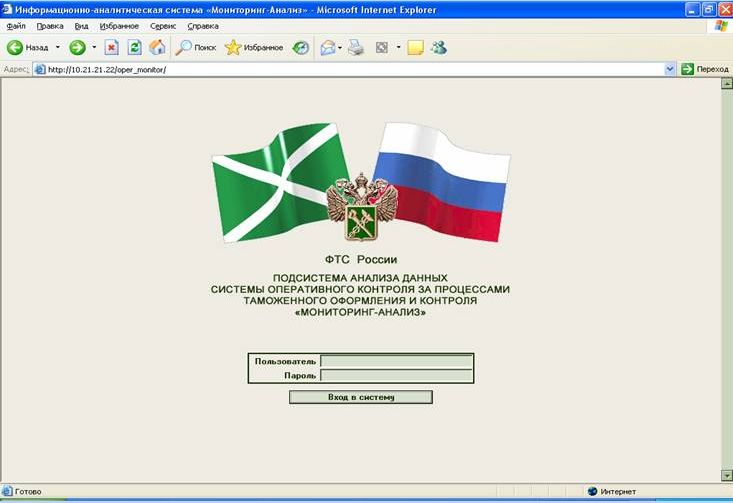The width and height of the screenshot is (733, 503).
Task: Open the Сервис menu
Action: (163, 26)
